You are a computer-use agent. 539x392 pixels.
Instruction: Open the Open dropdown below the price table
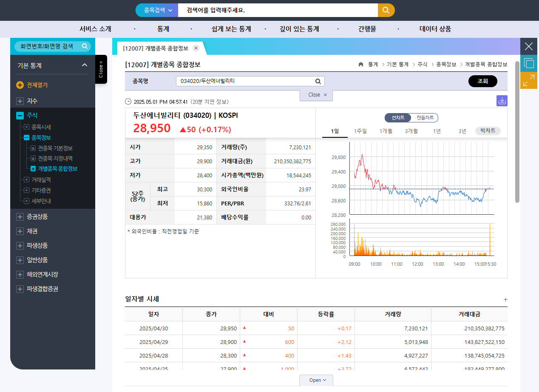pos(316,380)
